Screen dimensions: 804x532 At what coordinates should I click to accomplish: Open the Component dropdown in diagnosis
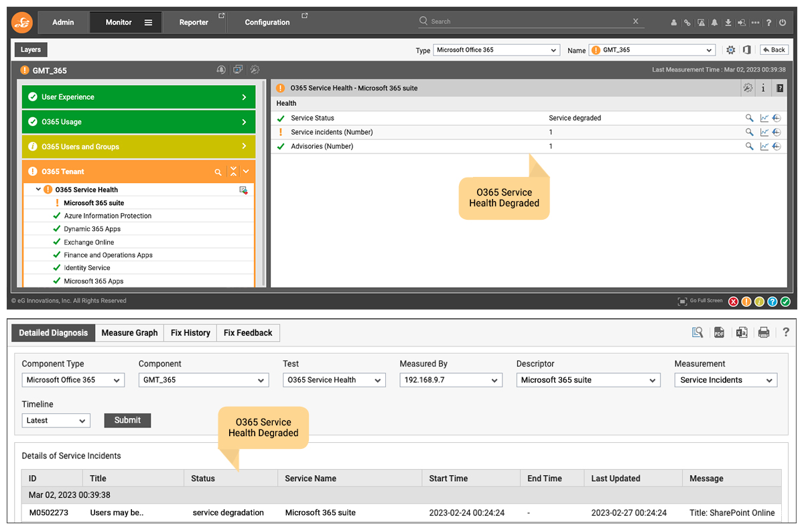point(203,380)
